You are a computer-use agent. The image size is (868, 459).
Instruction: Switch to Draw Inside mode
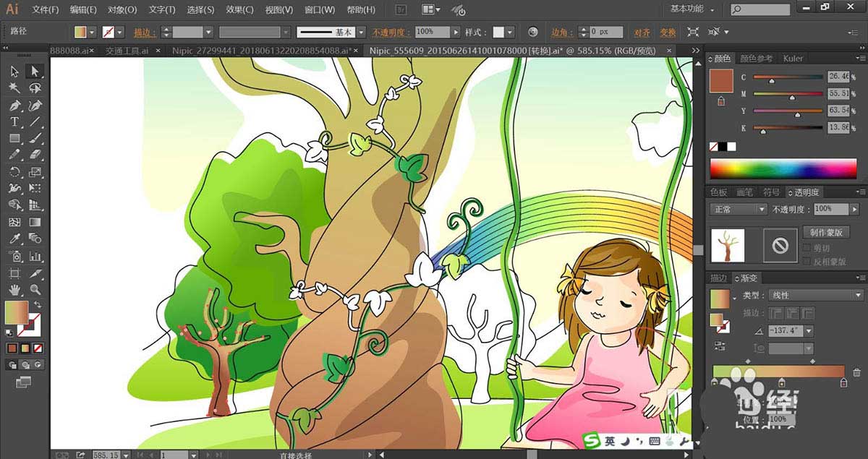[x=37, y=365]
